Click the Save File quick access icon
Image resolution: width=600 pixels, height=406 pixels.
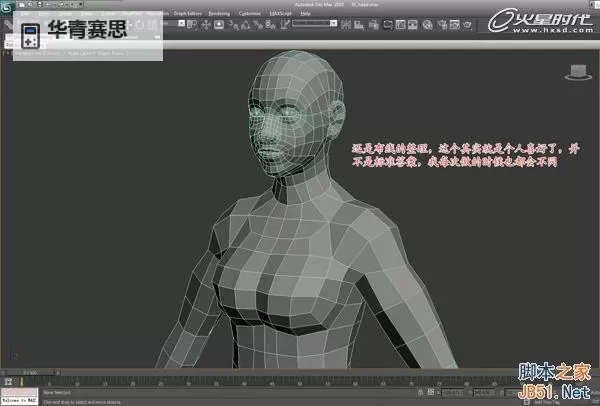click(39, 5)
